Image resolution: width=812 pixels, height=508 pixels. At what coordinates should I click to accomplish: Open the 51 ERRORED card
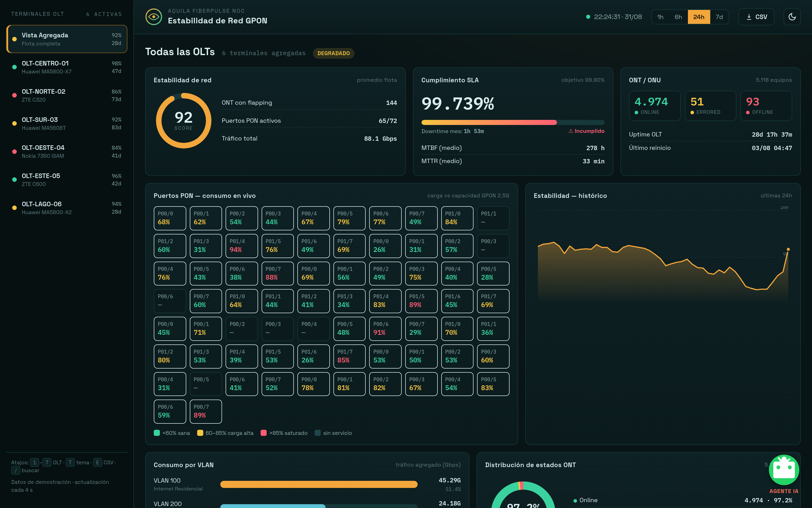710,106
